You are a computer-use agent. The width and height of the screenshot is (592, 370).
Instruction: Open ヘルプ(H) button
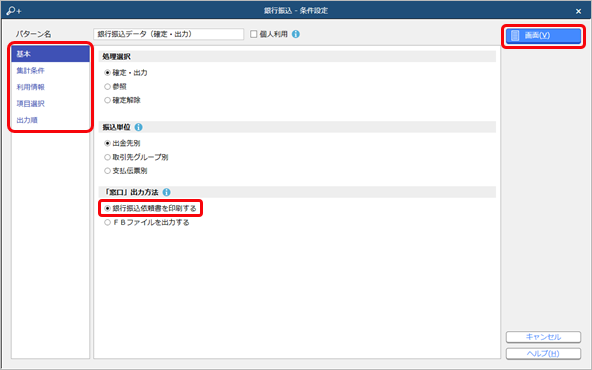(x=543, y=353)
